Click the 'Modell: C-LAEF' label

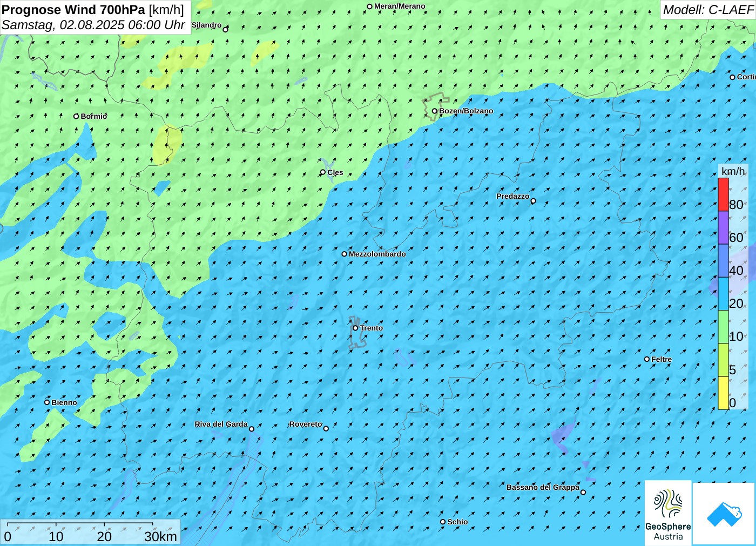[x=708, y=10]
